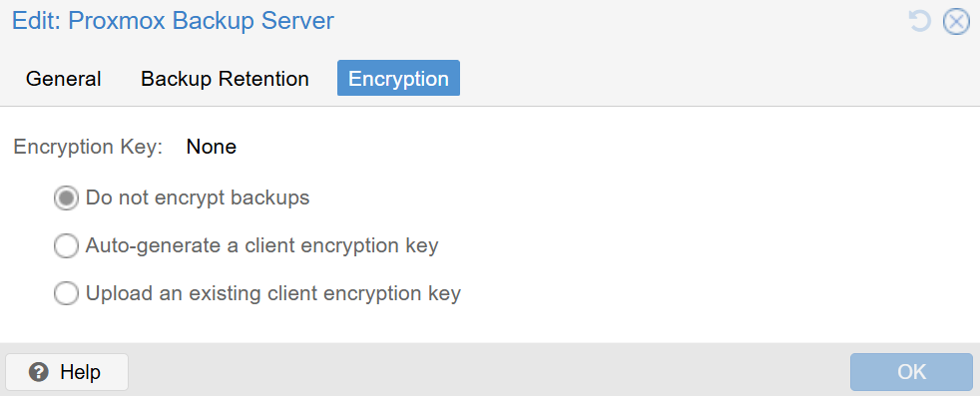The height and width of the screenshot is (396, 980).
Task: Choose the Auto-generate client encryption key radio circle
Action: click(x=66, y=245)
